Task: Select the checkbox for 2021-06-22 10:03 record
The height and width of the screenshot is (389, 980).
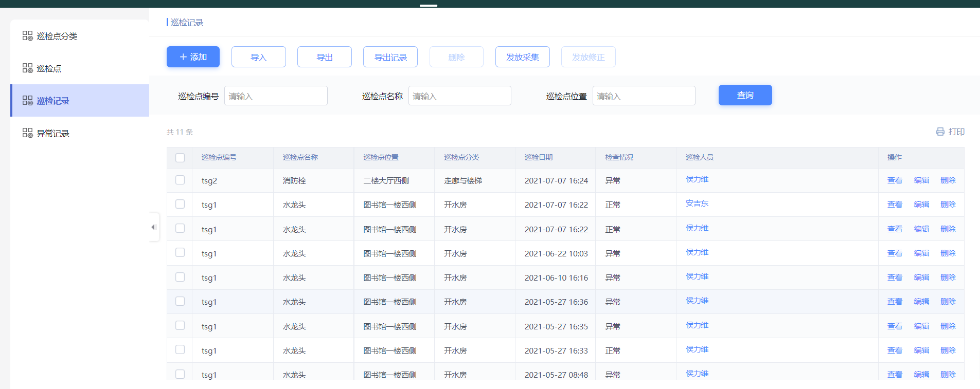Action: tap(180, 253)
